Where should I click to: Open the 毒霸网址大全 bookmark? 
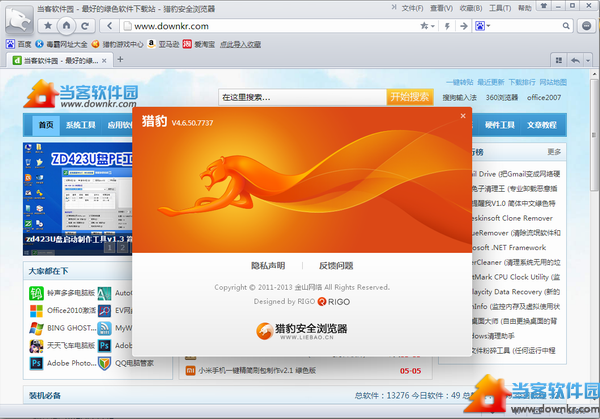(x=61, y=44)
